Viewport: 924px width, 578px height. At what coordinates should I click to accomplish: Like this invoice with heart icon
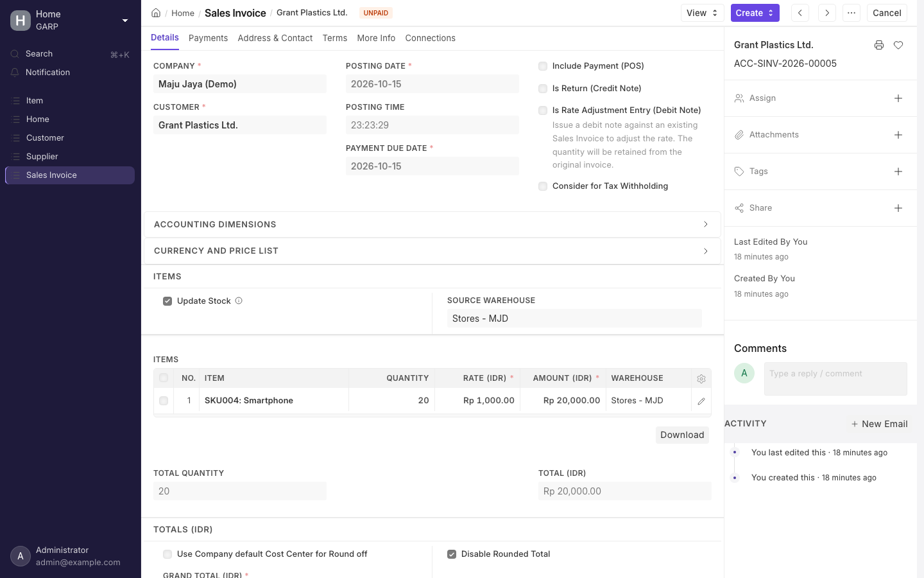click(898, 45)
